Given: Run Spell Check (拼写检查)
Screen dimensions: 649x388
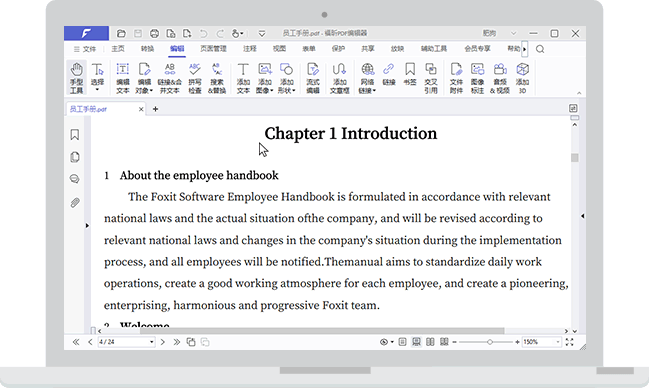Looking at the screenshot, I should pyautogui.click(x=195, y=78).
